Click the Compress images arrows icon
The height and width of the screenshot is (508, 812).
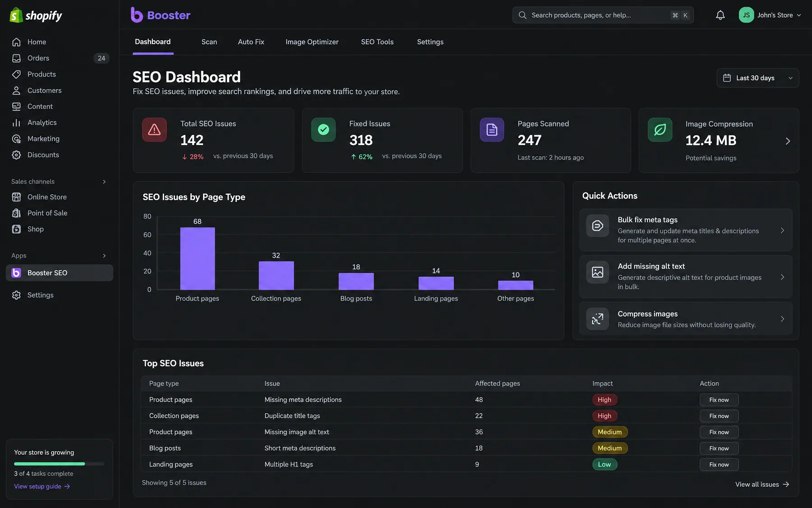(598, 319)
